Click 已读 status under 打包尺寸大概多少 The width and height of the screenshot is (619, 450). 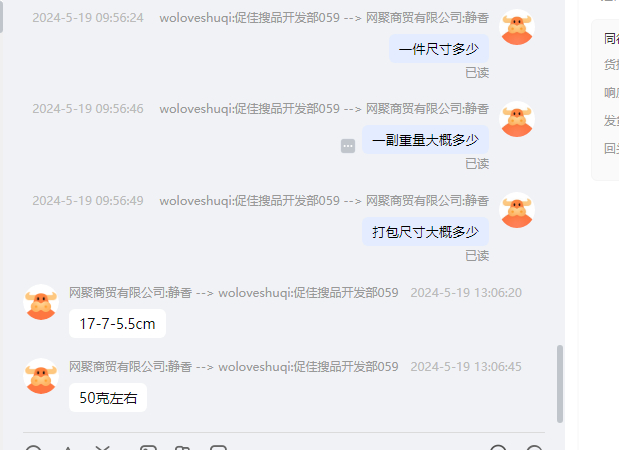pyautogui.click(x=477, y=256)
